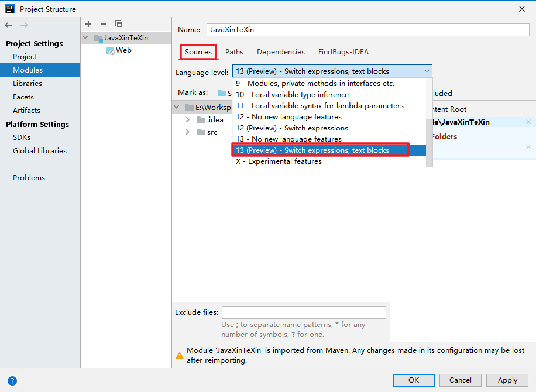
Task: Select language level 9 - Modules
Action: [329, 84]
